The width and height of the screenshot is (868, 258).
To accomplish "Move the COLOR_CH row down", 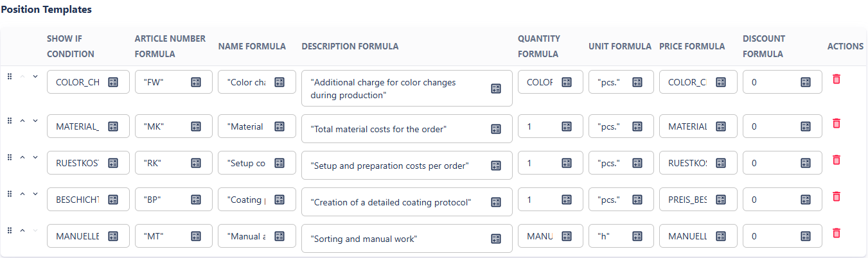I will pos(35,76).
